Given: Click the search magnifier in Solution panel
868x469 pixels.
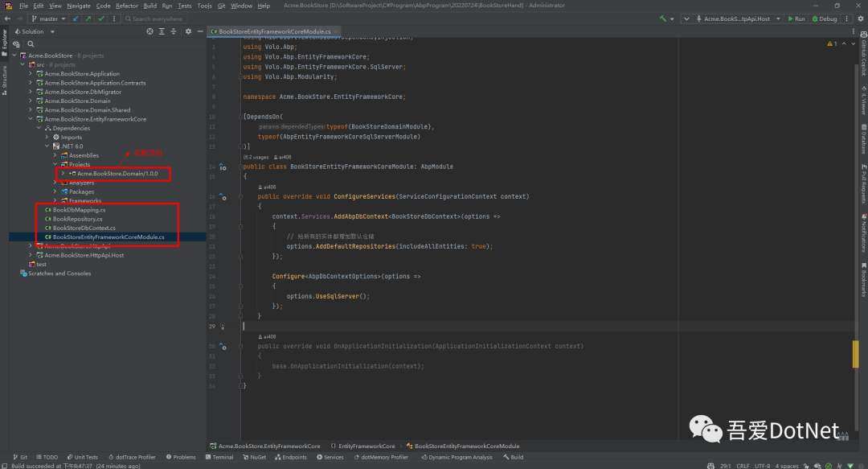Looking at the screenshot, I should (x=31, y=44).
